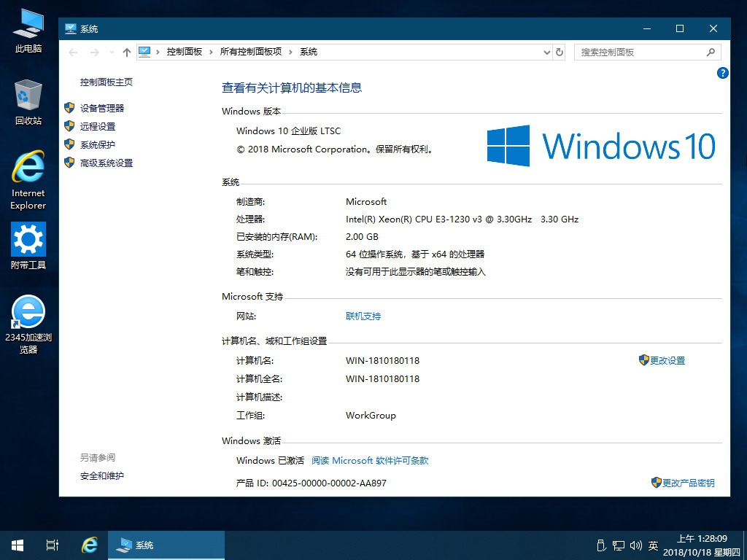Click the computer icon in the address bar
This screenshot has width=747, height=560.
[144, 52]
